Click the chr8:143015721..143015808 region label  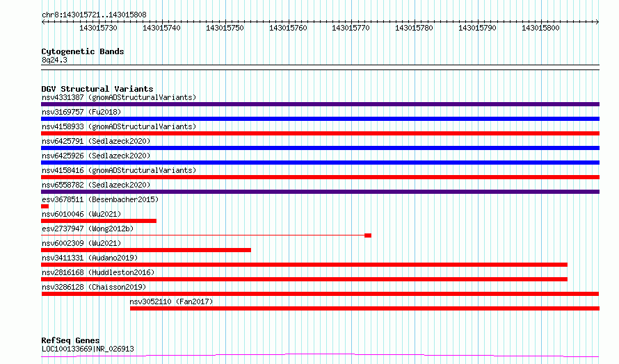tap(94, 15)
